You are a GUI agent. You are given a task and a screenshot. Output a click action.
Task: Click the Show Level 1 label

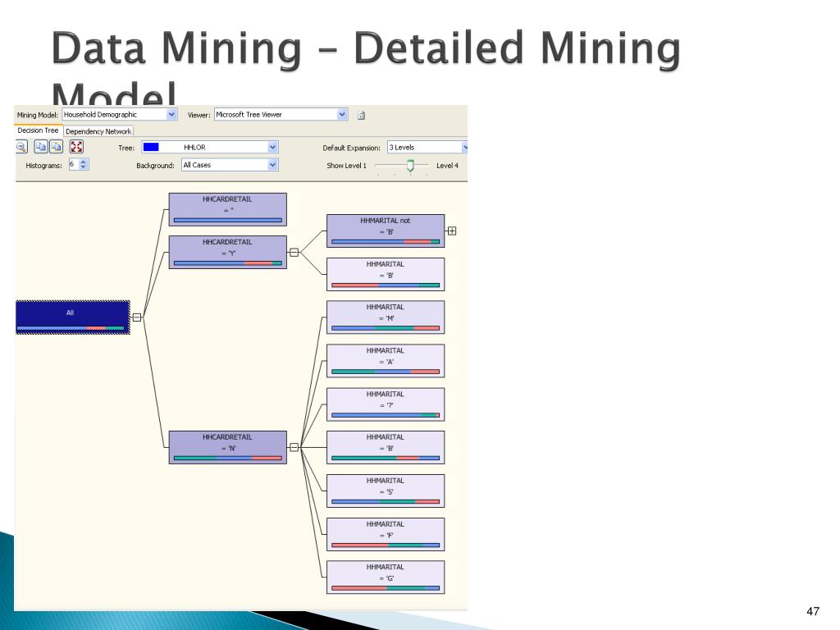coord(347,166)
